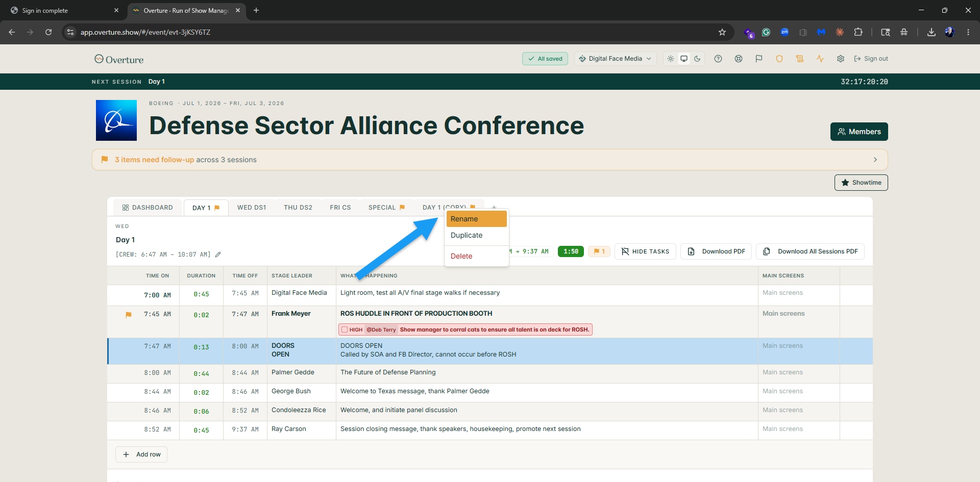
Task: Click the green 1:50 duration badge
Action: point(571,251)
